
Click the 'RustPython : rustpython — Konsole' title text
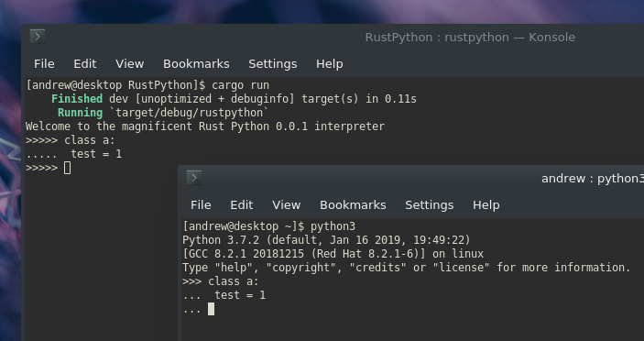tap(470, 38)
